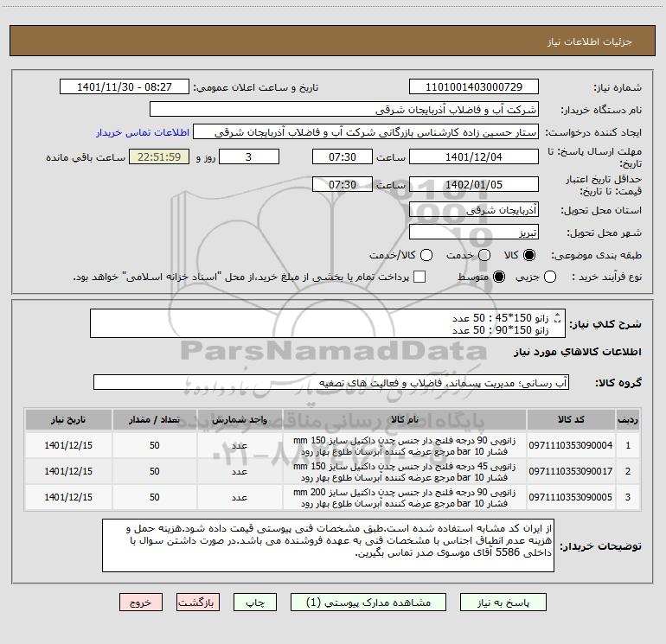Click the general description text area

(328, 324)
